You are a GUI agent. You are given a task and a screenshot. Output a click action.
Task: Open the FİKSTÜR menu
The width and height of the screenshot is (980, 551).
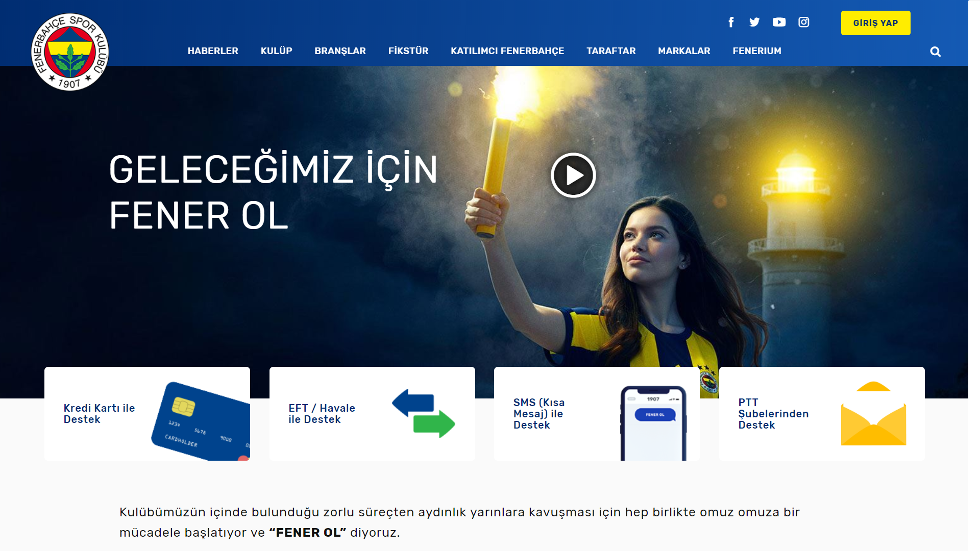coord(408,51)
